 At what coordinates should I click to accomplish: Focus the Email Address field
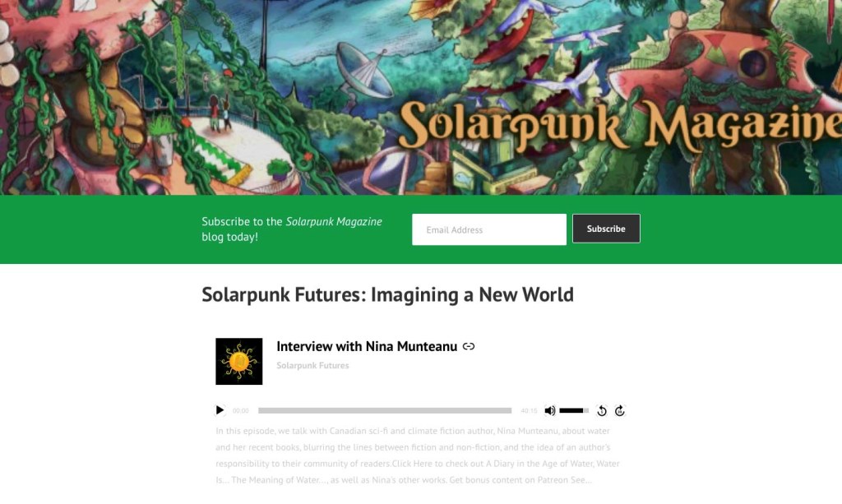tap(489, 229)
